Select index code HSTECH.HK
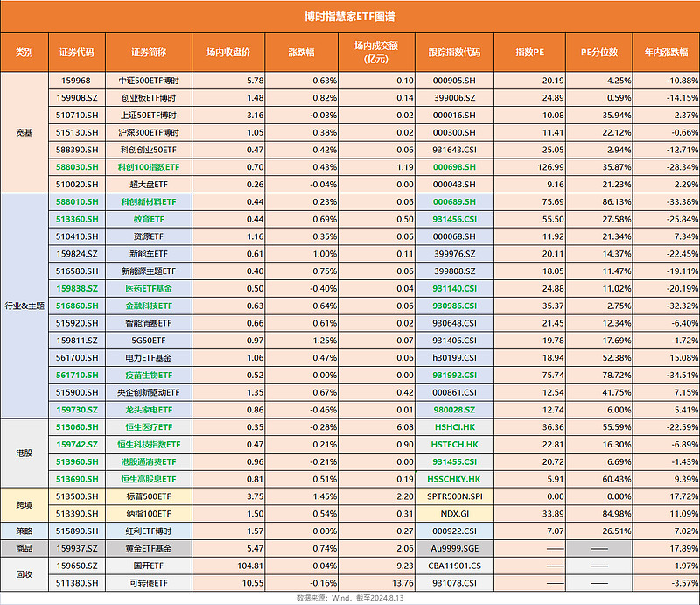This screenshot has height=605, width=700. tap(454, 445)
